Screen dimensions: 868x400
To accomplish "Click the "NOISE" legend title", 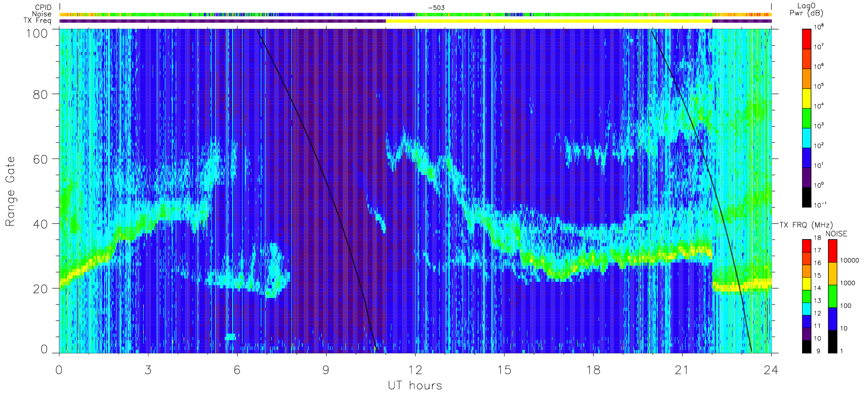I will click(x=836, y=234).
